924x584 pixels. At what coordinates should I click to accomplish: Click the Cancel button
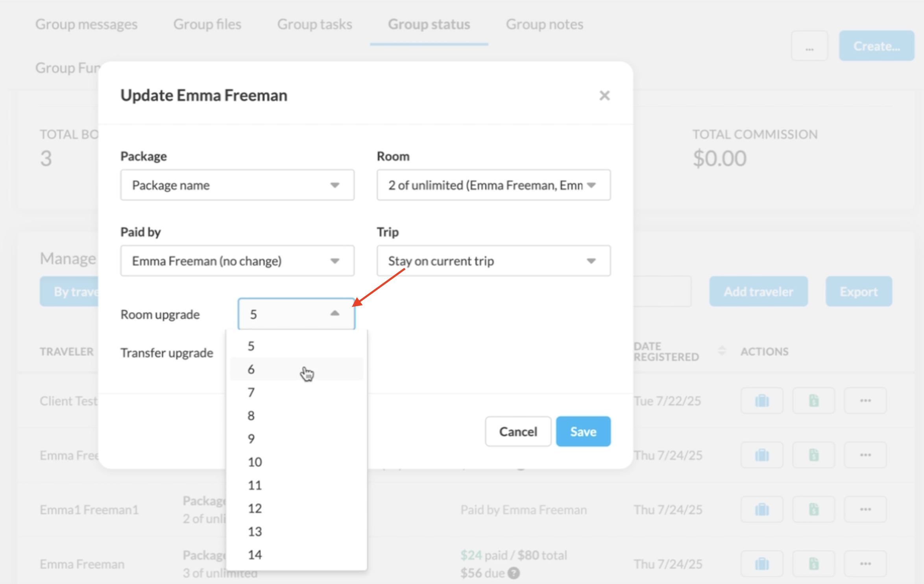tap(518, 432)
